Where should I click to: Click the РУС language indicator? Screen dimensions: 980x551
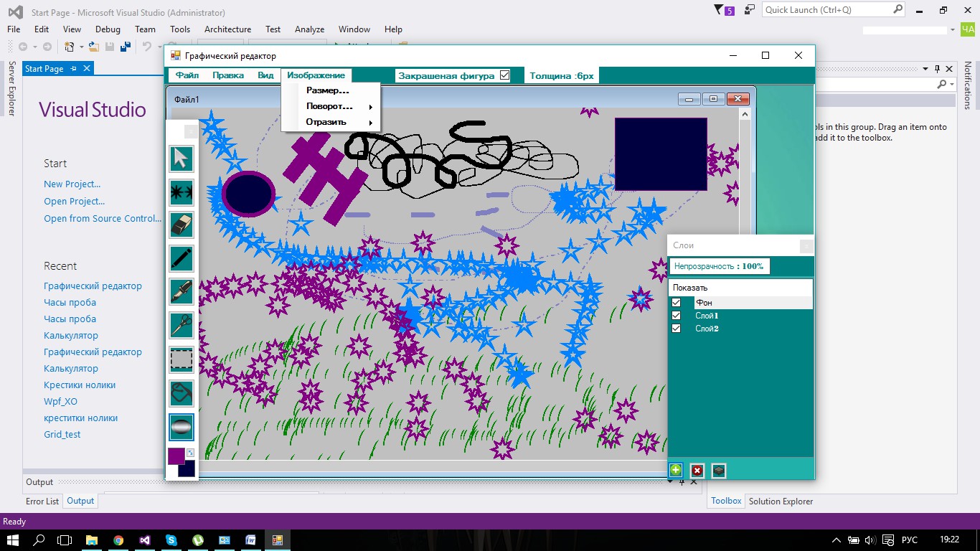click(910, 540)
